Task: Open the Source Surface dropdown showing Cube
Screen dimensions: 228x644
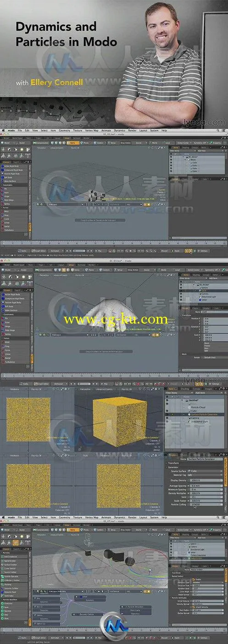Action: coord(205,471)
